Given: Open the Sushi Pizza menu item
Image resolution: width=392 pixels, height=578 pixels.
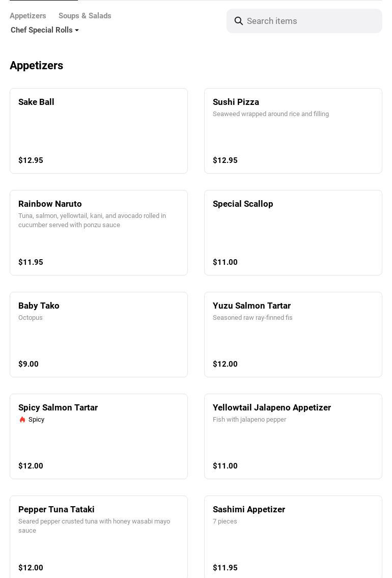Looking at the screenshot, I should coord(293,131).
